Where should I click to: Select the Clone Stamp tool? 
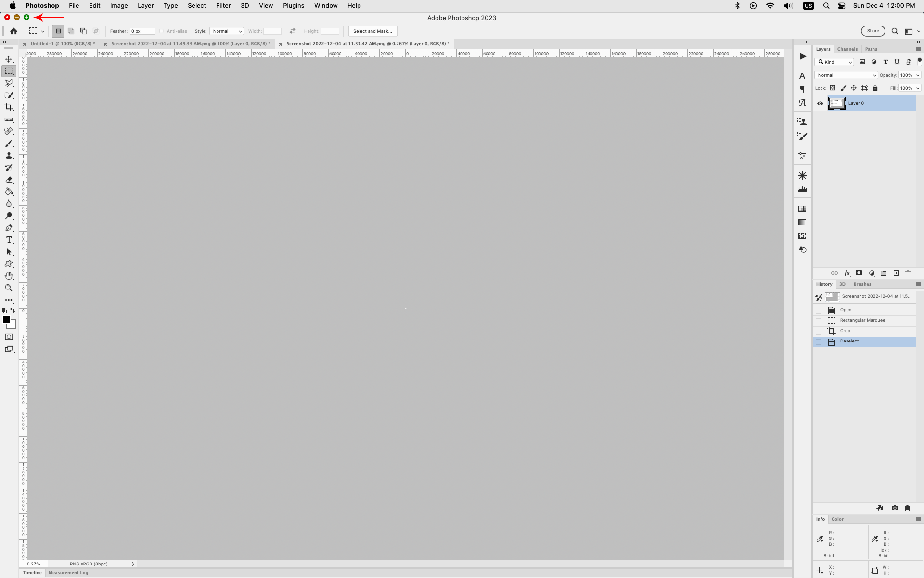click(x=9, y=156)
